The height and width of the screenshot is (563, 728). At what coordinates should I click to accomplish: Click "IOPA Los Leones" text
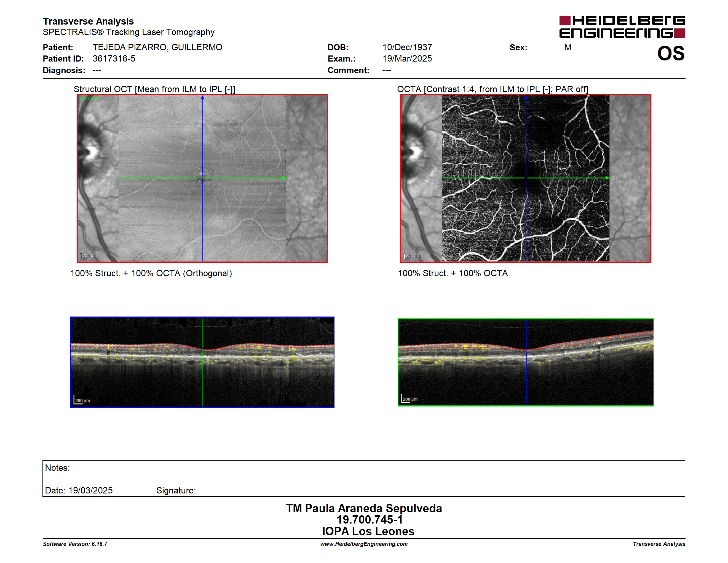click(x=368, y=531)
